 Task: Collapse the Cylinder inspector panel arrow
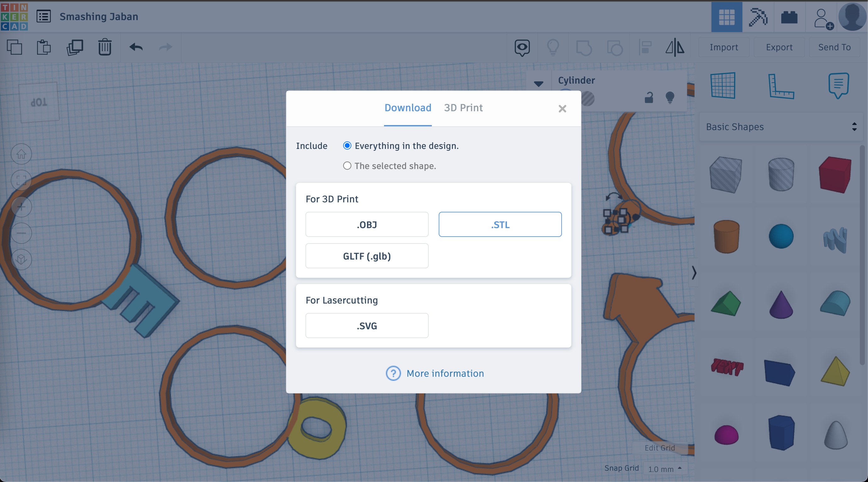coord(538,84)
